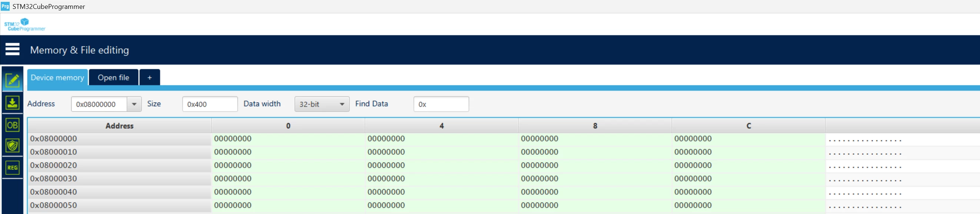Open the Data width 32-bit dropdown
This screenshot has height=214, width=980.
click(322, 104)
